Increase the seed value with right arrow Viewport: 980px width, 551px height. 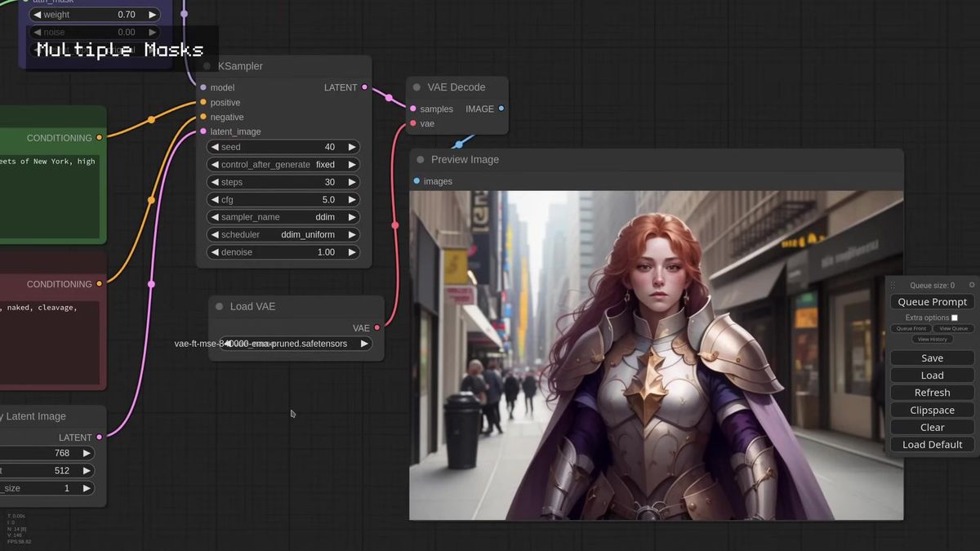pyautogui.click(x=352, y=147)
